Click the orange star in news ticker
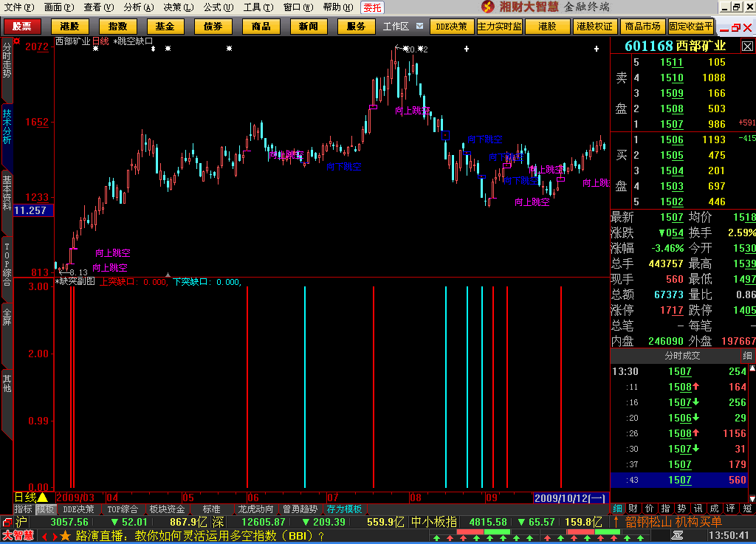The width and height of the screenshot is (756, 544). coord(66,536)
